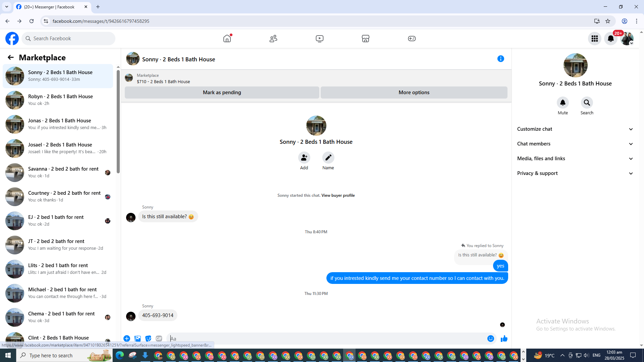Viewport: 644px width, 362px height.
Task: Open the browser tab search dropdown
Action: 7,7
